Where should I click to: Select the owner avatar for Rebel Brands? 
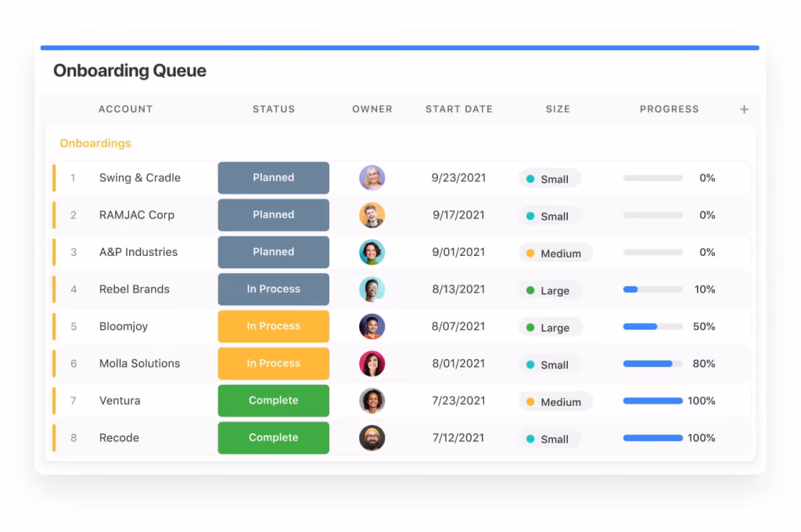pos(372,289)
